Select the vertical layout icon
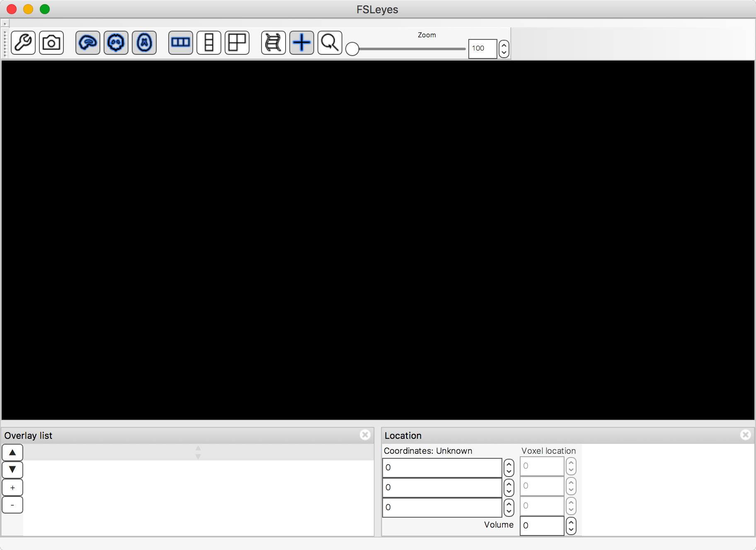This screenshot has height=550, width=756. [x=208, y=43]
